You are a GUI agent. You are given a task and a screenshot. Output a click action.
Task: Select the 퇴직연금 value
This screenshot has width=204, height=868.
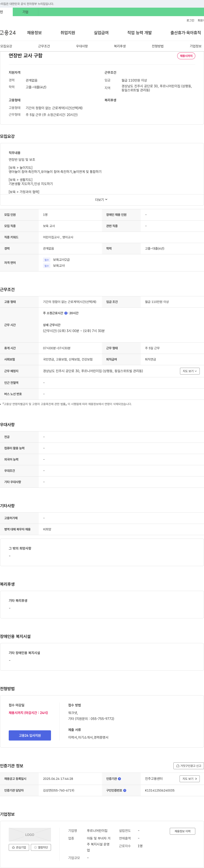(150, 359)
